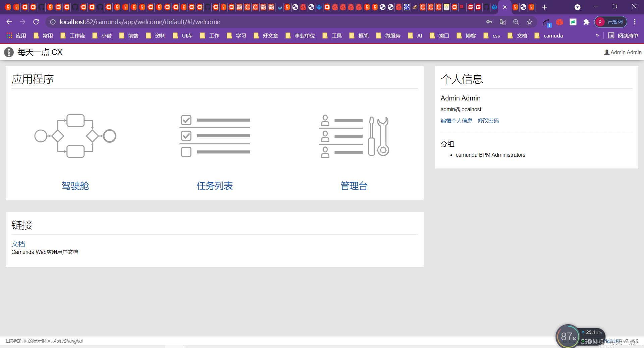Open Chrome three-dot menu
Screen dimensions: 644x348
635,22
